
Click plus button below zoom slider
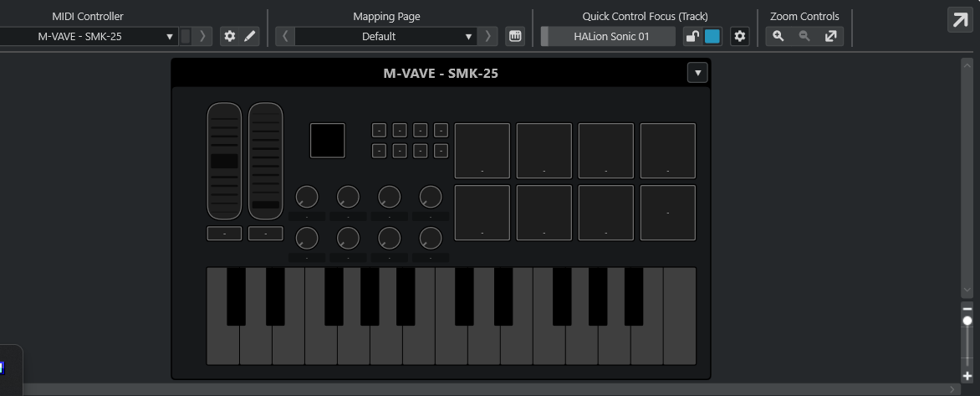[967, 376]
